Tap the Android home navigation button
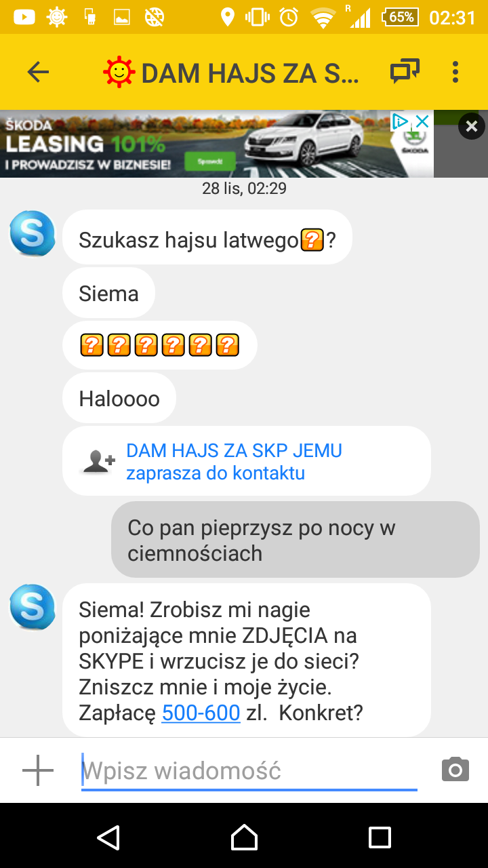The height and width of the screenshot is (868, 488). click(x=244, y=837)
